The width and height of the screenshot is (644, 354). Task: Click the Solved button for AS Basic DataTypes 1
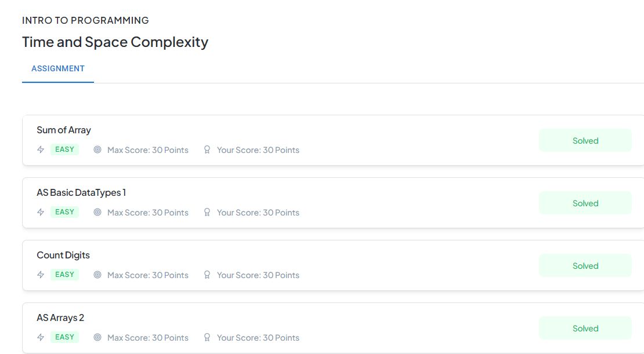[585, 203]
